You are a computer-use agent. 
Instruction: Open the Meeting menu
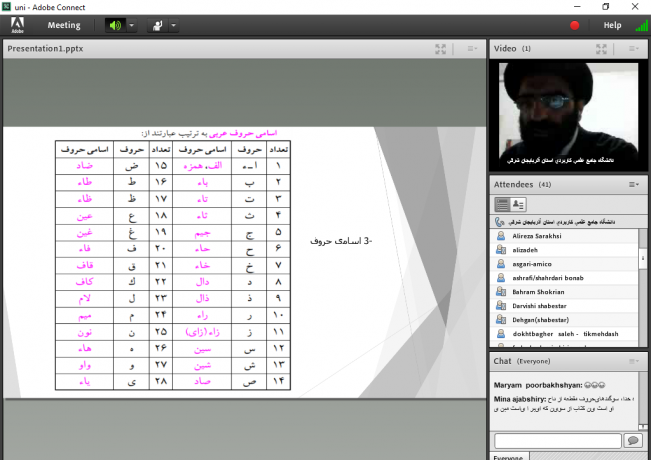pyautogui.click(x=64, y=25)
